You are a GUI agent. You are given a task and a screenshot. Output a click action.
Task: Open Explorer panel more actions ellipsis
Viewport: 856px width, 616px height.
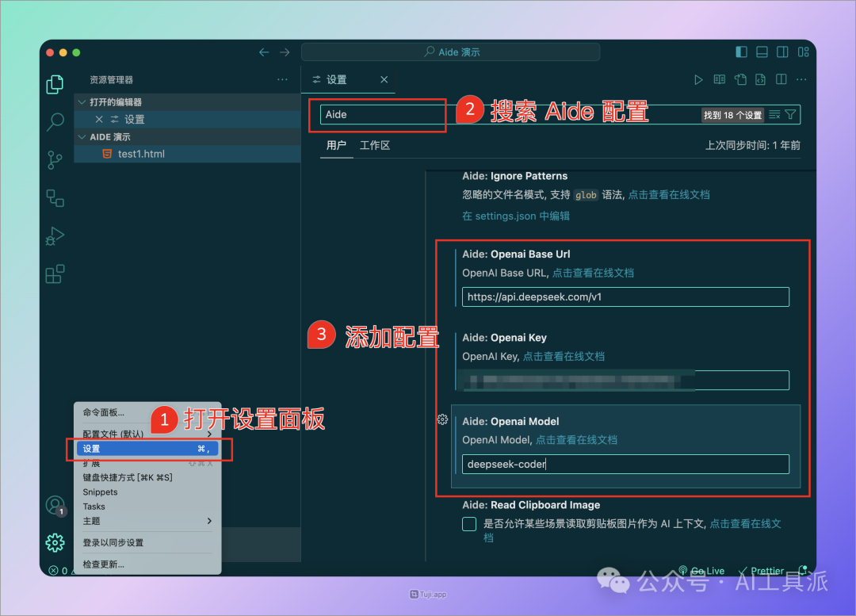[x=282, y=80]
